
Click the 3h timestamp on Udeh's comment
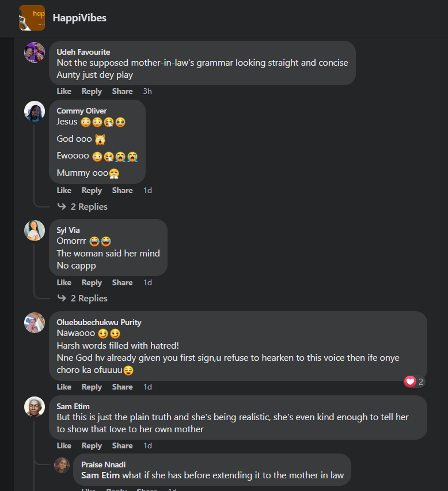coord(147,91)
